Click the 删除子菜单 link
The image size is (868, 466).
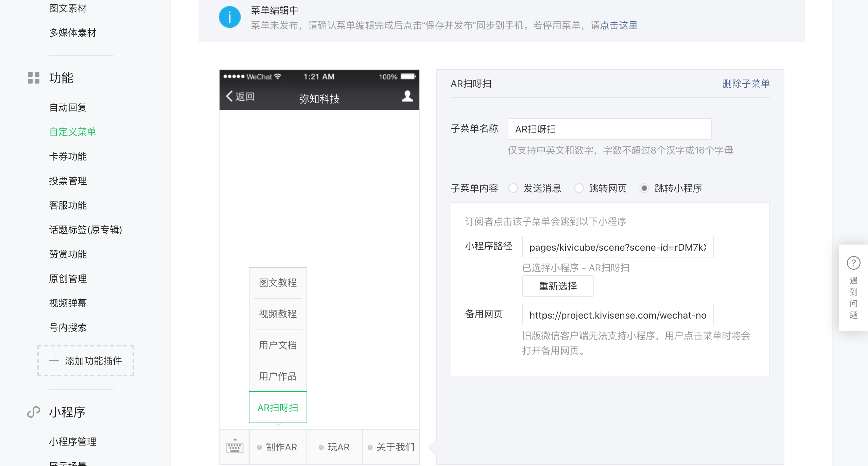pos(746,84)
